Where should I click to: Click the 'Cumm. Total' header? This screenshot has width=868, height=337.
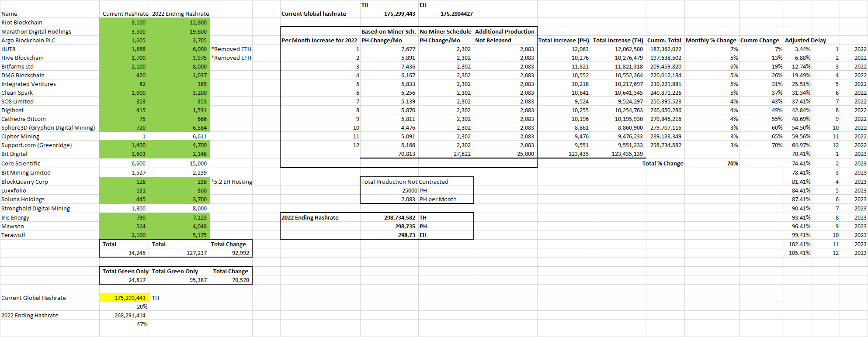coord(664,40)
